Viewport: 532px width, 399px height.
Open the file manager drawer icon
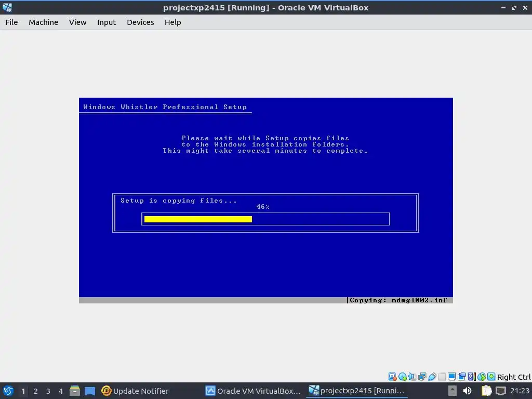point(75,391)
